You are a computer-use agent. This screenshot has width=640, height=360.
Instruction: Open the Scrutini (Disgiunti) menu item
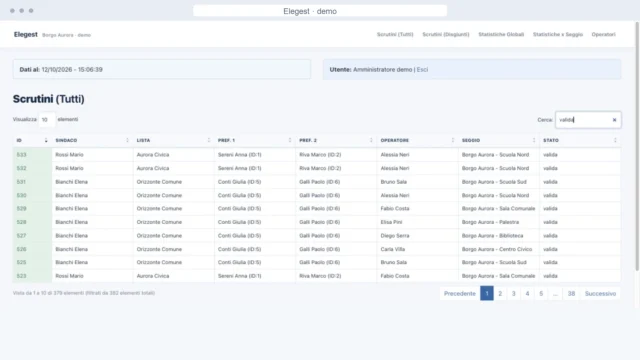pos(446,35)
